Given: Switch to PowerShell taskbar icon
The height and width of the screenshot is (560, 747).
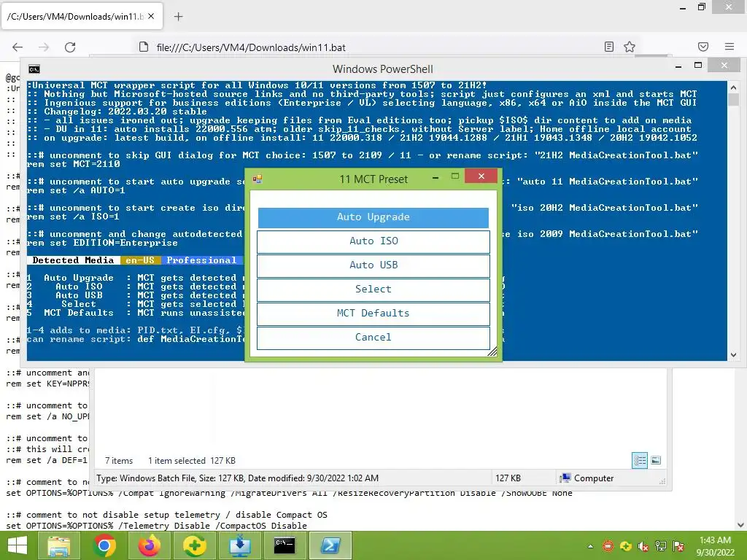Looking at the screenshot, I should click(330, 545).
